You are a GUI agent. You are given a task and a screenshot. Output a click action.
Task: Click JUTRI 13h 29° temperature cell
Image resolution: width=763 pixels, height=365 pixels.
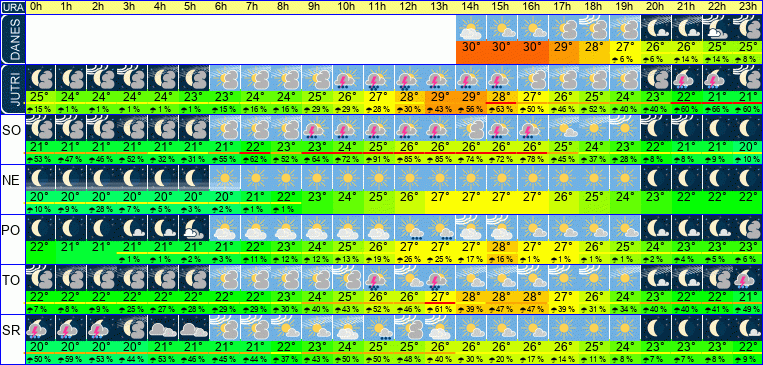[440, 97]
